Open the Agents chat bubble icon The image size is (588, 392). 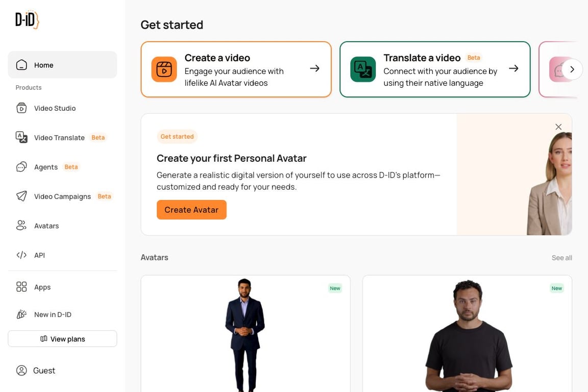tap(21, 167)
